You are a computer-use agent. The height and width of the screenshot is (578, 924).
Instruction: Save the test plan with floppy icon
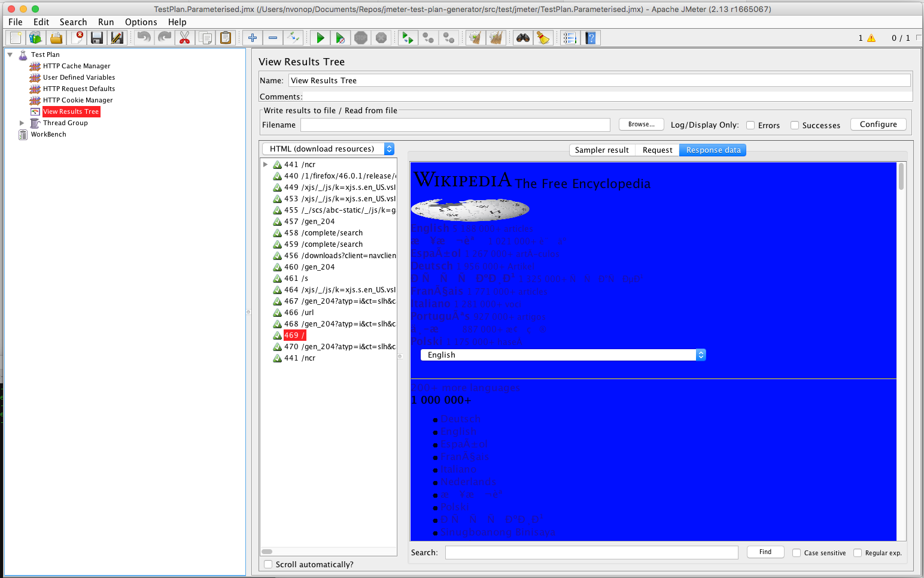(x=97, y=38)
